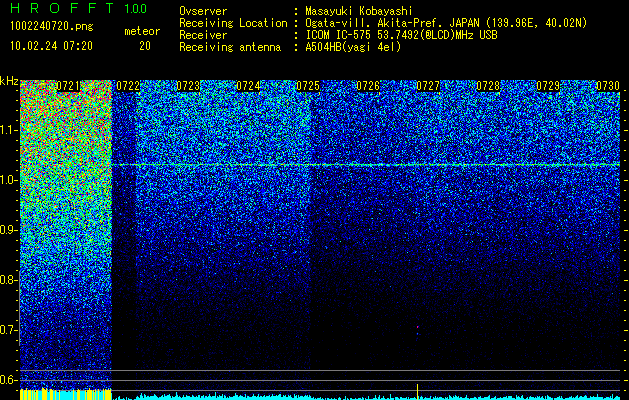Click the Receiver field label
Screen dimensions: 629x400
click(203, 35)
